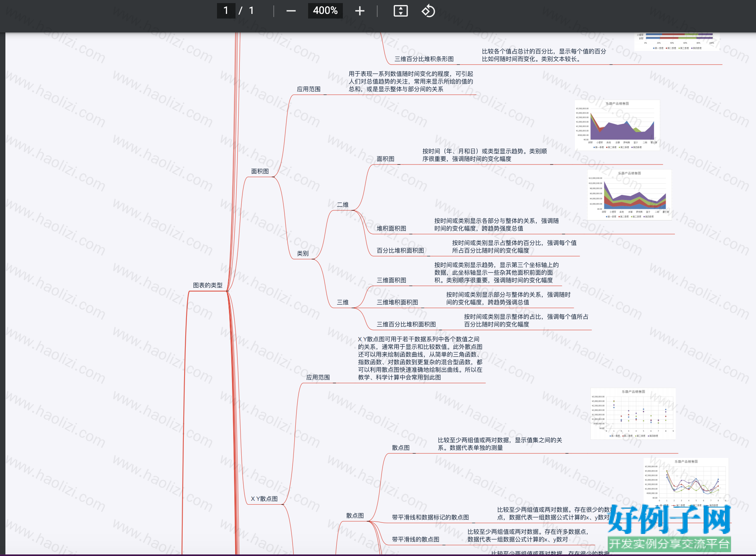This screenshot has width=756, height=556.
Task: Select the 堆积面积图 node
Action: 392,229
